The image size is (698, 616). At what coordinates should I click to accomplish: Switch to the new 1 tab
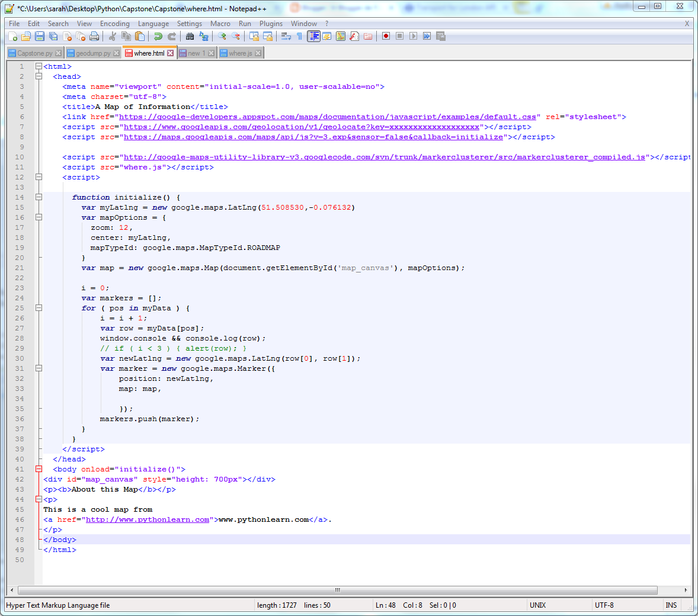click(197, 53)
